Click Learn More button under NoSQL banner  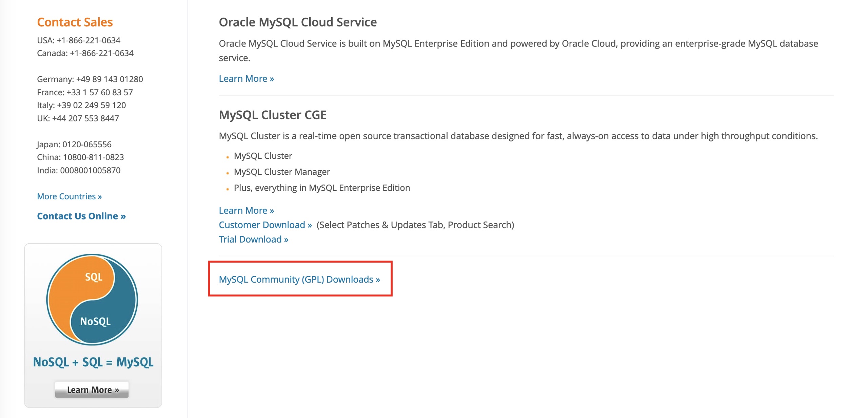92,389
